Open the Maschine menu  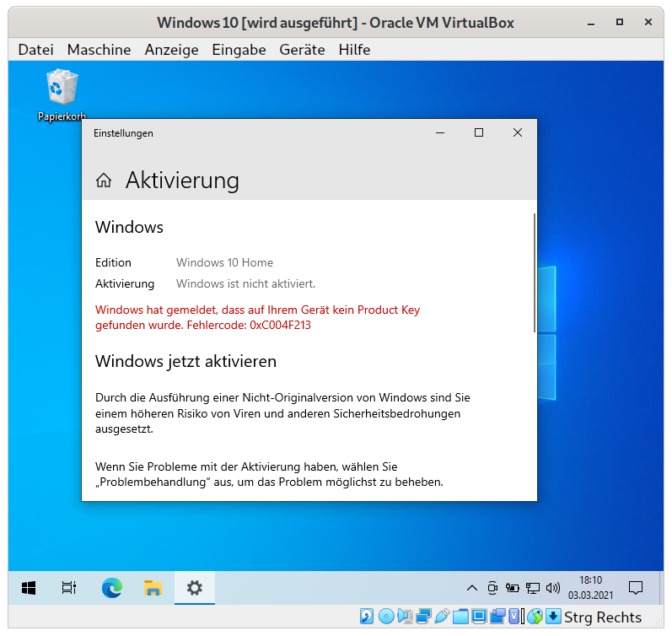(x=99, y=50)
